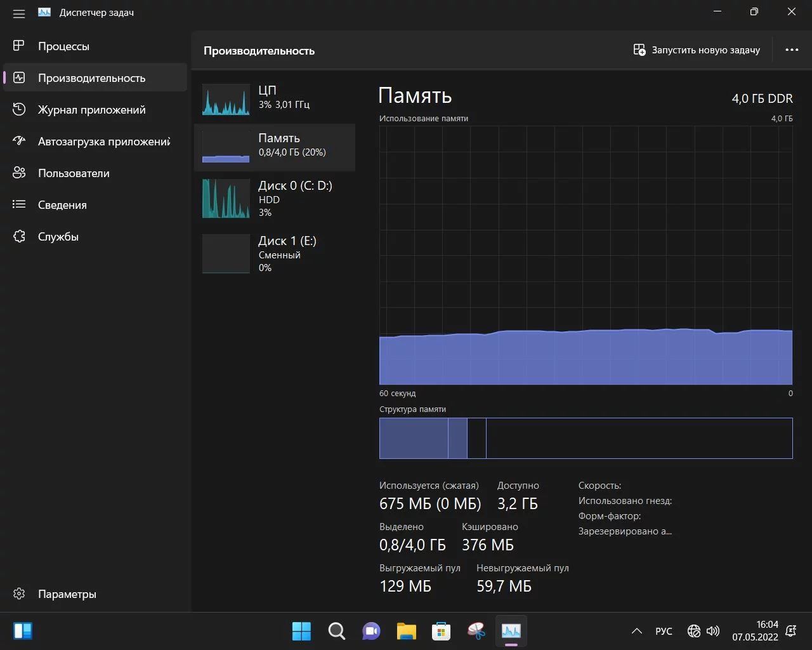Click the Производительность pulse icon
The height and width of the screenshot is (650, 812).
coord(19,77)
